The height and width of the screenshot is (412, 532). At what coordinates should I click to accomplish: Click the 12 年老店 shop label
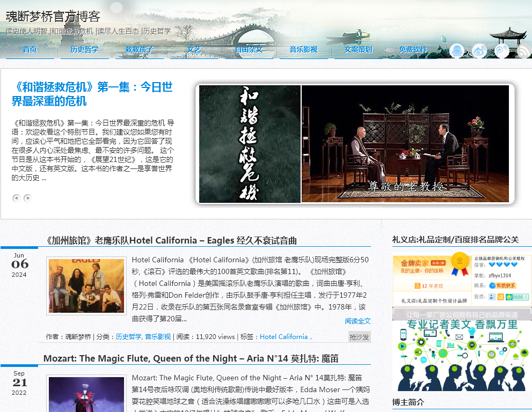pyautogui.click(x=429, y=286)
